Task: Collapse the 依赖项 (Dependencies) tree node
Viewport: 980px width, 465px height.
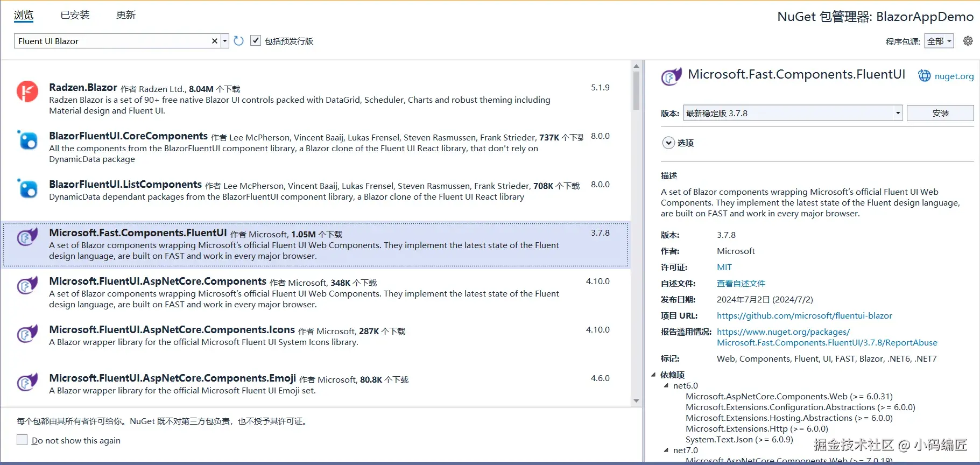Action: tap(653, 375)
